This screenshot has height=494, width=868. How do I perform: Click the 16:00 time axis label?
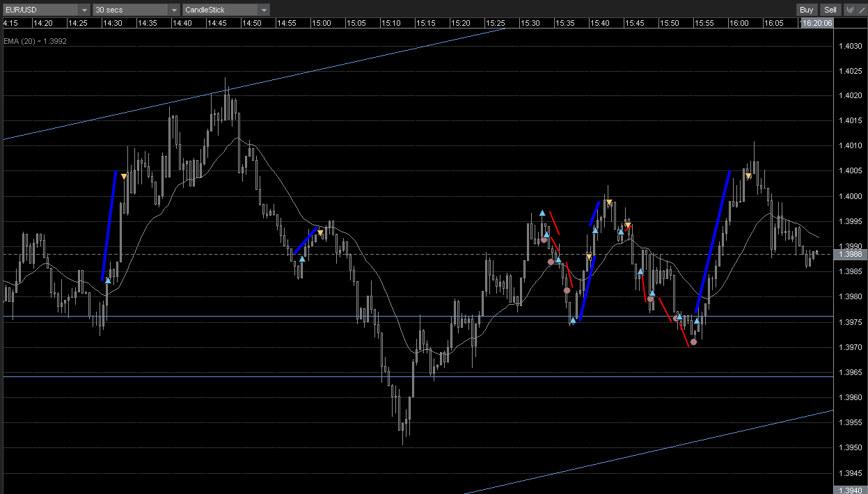click(x=739, y=23)
